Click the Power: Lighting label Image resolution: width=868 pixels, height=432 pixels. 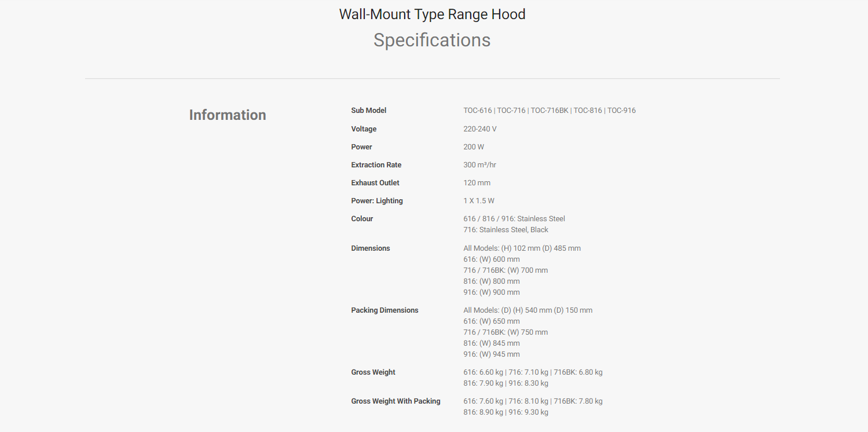[x=377, y=201]
